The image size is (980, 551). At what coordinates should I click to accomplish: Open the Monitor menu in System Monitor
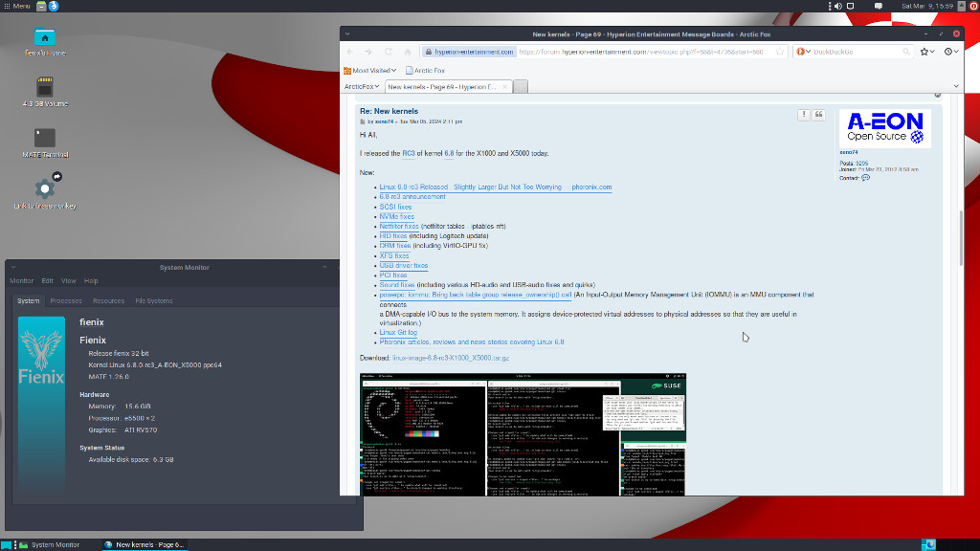tap(21, 281)
